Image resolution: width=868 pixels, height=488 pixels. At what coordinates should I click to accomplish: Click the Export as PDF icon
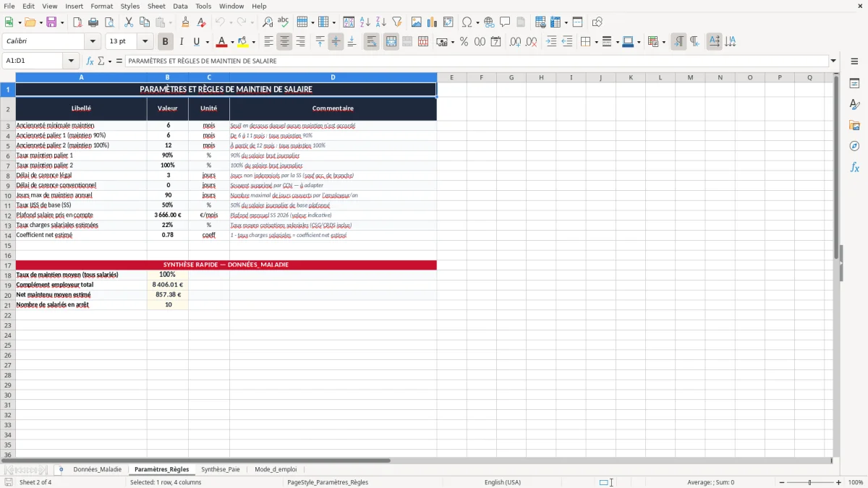(77, 22)
